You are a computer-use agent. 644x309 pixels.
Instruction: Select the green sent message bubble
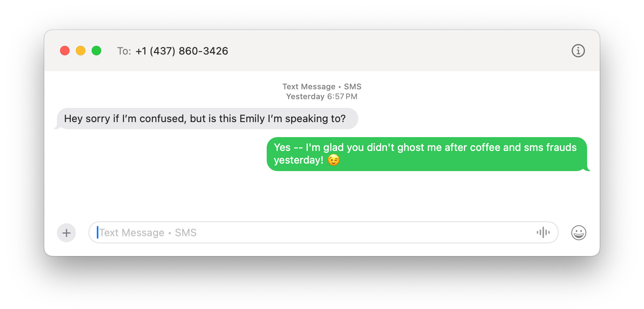(x=427, y=154)
